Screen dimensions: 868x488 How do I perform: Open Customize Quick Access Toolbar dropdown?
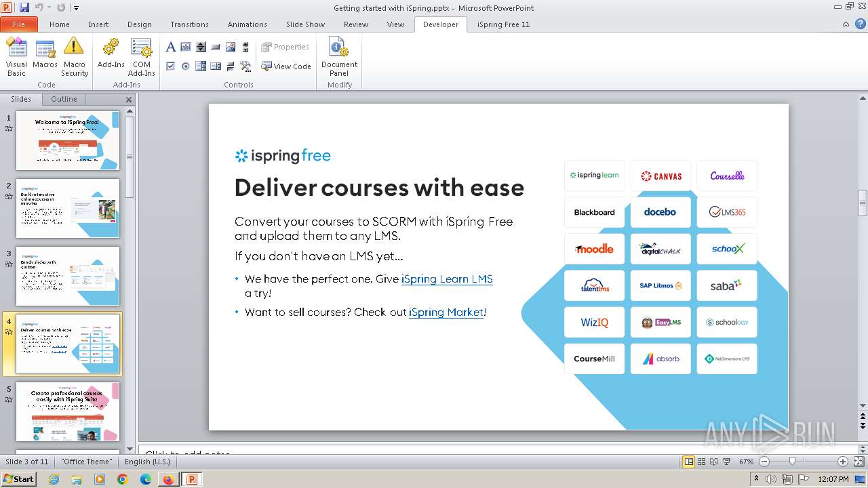(x=76, y=8)
